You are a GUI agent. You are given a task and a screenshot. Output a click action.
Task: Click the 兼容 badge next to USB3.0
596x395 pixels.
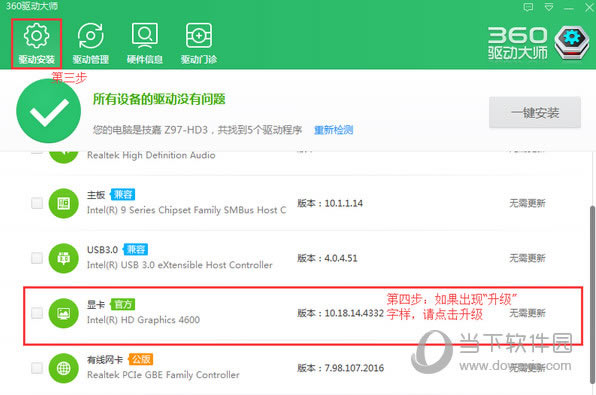pos(135,249)
